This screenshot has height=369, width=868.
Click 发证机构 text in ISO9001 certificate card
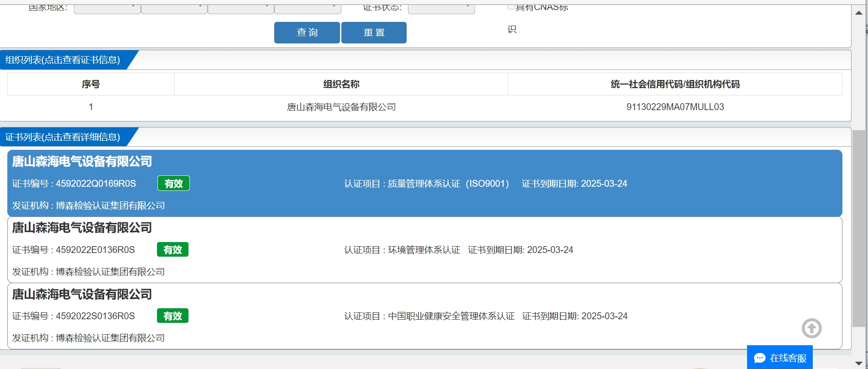tap(89, 206)
